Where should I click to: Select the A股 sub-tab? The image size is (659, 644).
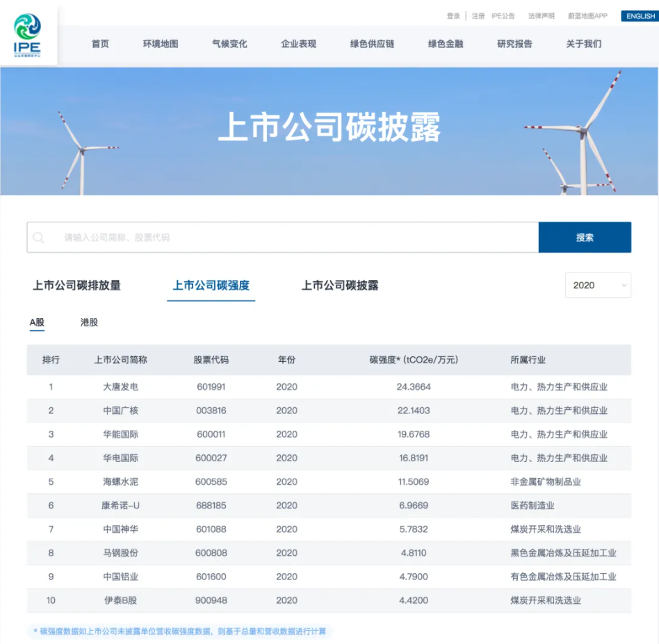pos(37,322)
